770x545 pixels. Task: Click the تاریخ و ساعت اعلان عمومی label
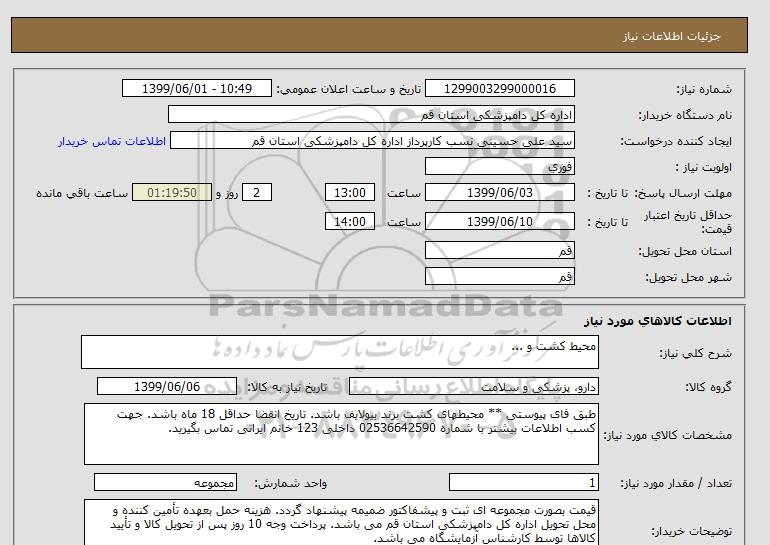(349, 89)
